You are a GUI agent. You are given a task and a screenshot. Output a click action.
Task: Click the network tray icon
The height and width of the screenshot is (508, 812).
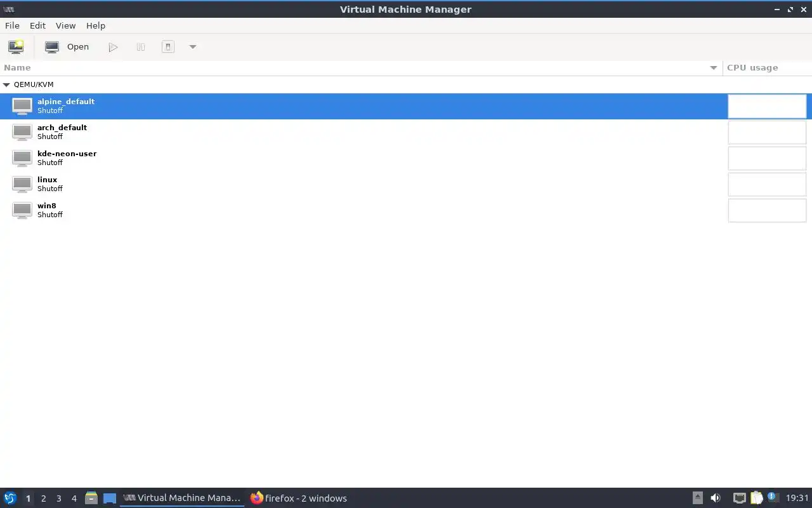coord(739,498)
